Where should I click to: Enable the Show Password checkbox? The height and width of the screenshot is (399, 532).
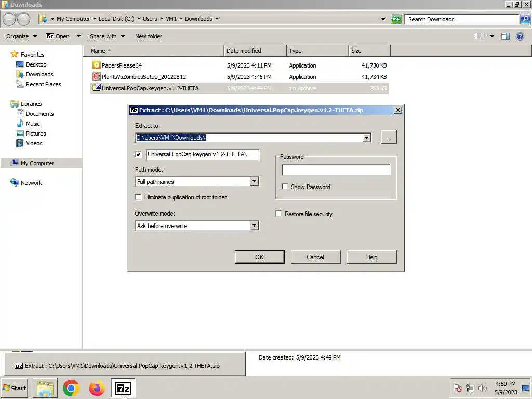pos(285,187)
